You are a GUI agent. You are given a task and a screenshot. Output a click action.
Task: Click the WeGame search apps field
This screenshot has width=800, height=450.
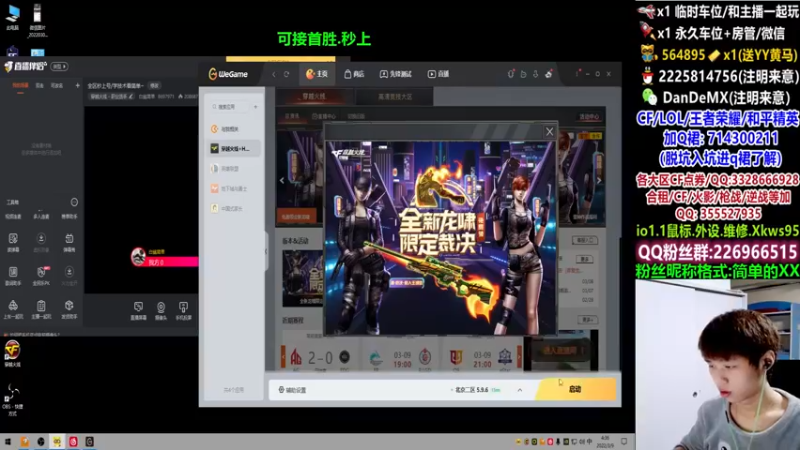(230, 107)
